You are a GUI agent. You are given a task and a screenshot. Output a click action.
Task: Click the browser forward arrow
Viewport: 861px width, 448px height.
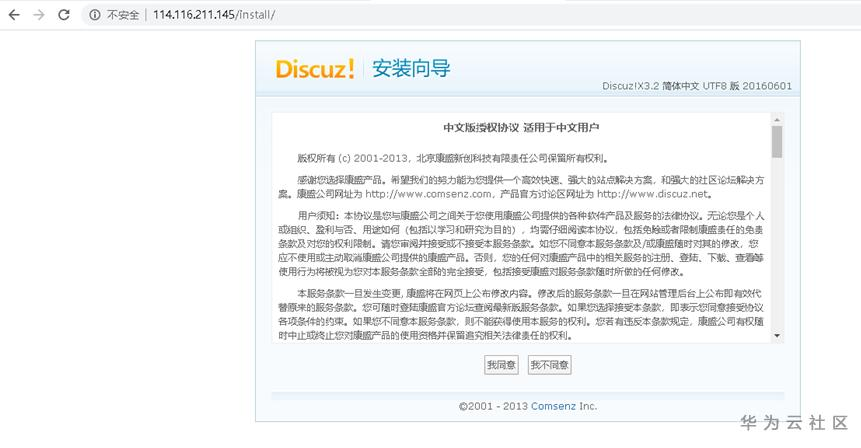(39, 15)
